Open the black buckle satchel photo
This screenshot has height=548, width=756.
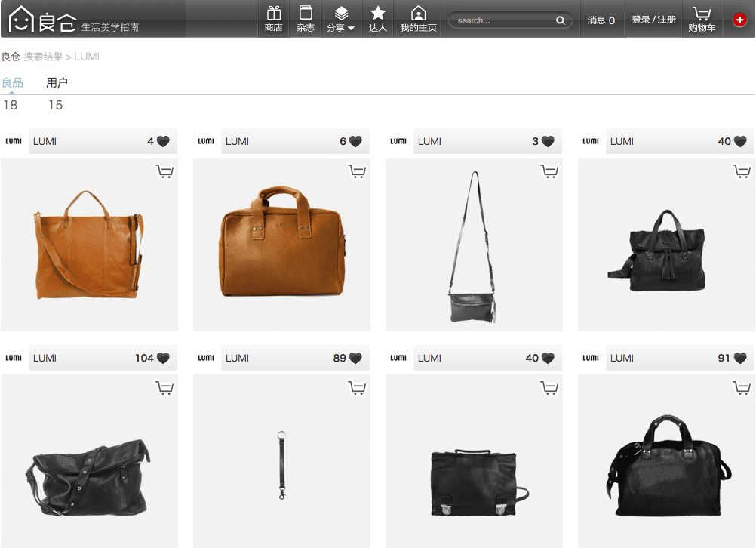(474, 461)
